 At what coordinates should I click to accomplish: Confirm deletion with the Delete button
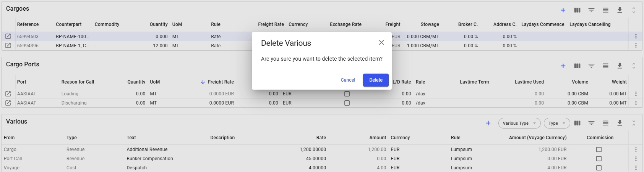(x=375, y=80)
